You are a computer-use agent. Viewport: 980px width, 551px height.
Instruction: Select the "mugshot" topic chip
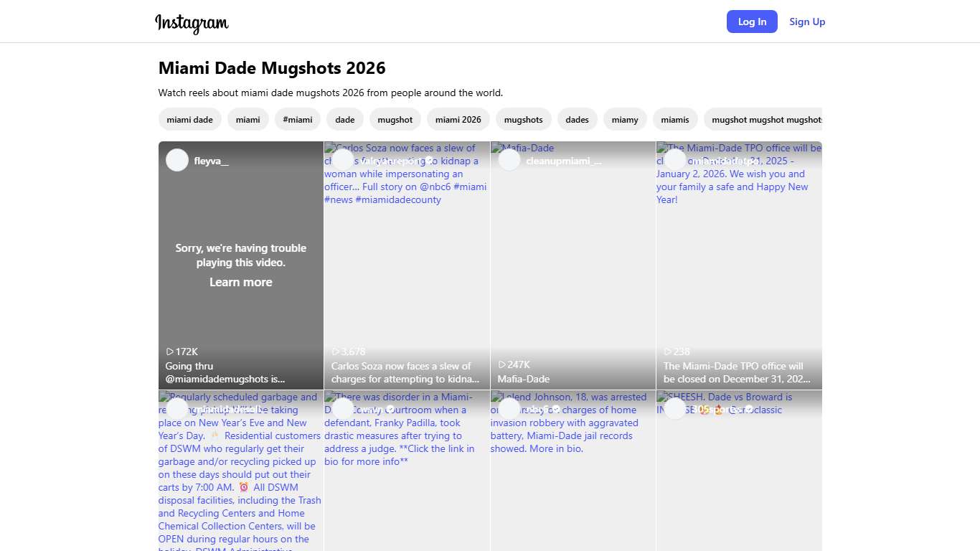395,120
